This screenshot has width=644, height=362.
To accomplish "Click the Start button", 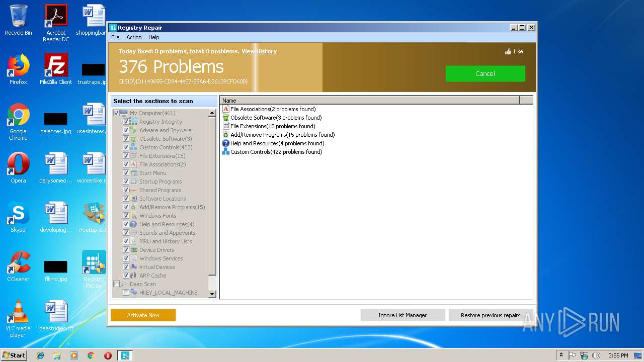I will coord(14,355).
